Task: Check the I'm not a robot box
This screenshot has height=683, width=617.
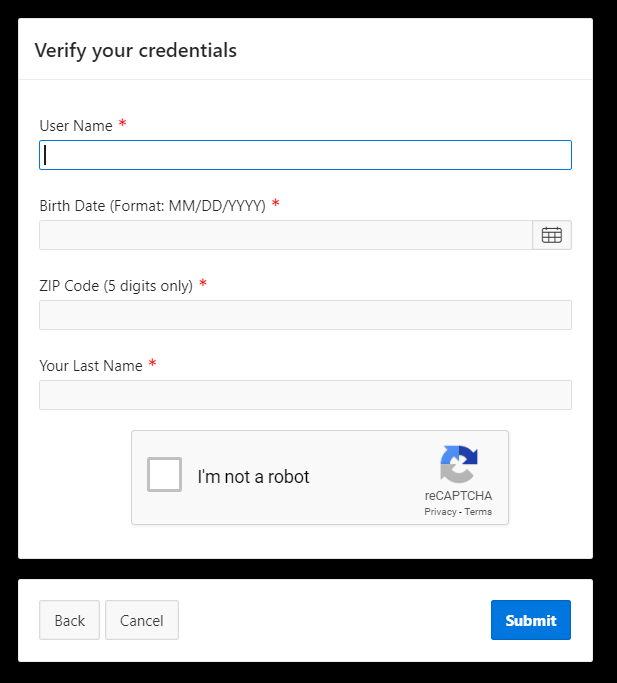Action: click(x=165, y=474)
